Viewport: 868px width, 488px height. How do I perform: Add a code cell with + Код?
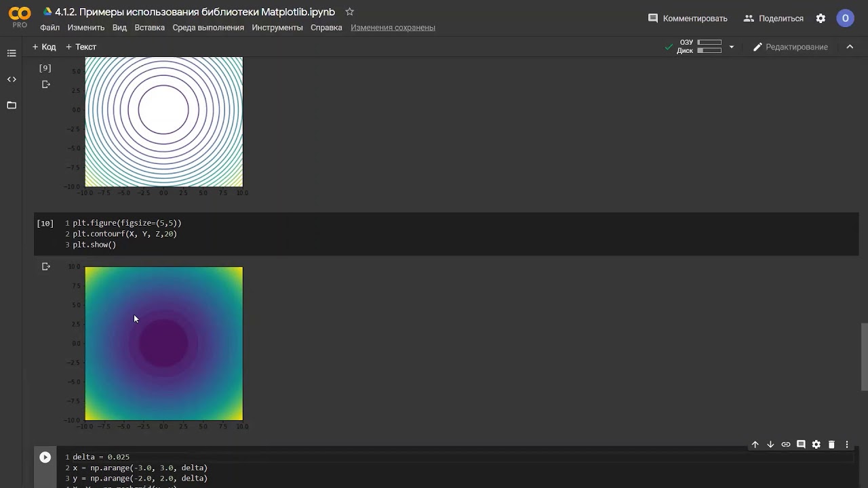(44, 47)
